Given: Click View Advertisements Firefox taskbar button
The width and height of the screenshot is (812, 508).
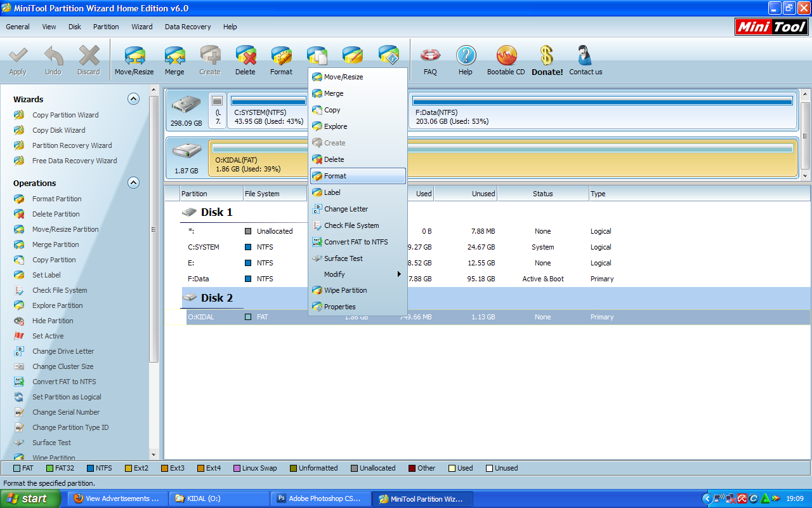Looking at the screenshot, I should coord(118,498).
